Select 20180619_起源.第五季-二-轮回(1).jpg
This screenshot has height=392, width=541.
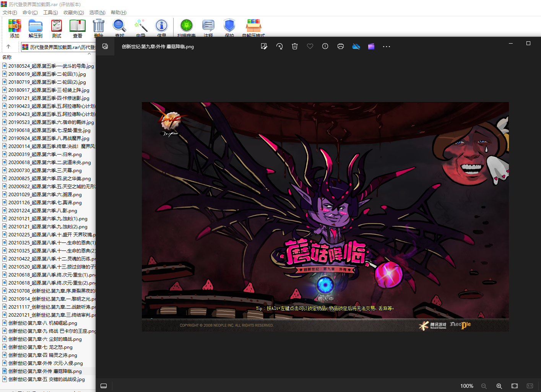click(x=44, y=74)
